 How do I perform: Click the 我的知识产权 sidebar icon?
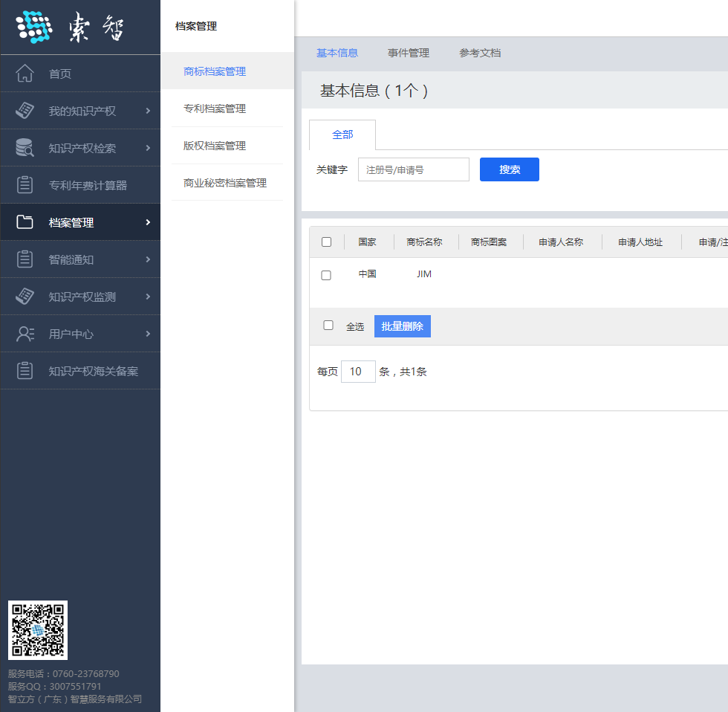(25, 111)
